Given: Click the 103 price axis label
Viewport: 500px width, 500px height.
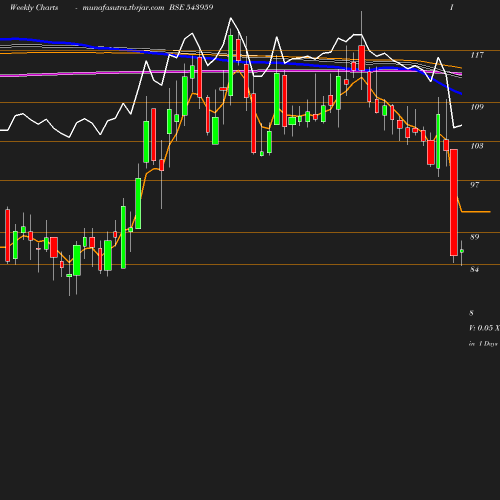Looking at the screenshot, I should point(477,146).
